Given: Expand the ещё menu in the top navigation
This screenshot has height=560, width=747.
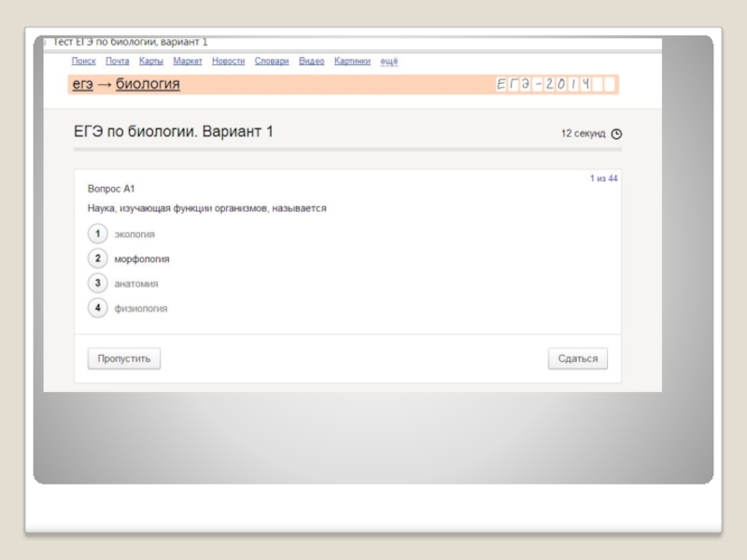Looking at the screenshot, I should [x=389, y=61].
